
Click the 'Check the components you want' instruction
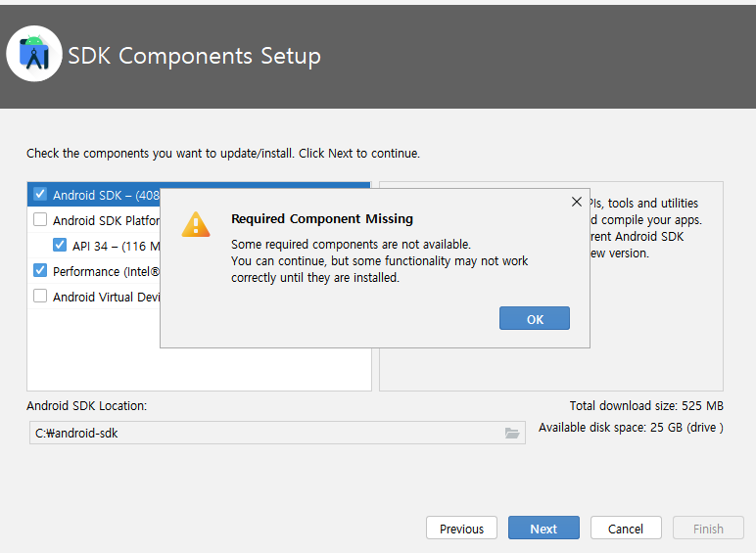pyautogui.click(x=223, y=154)
